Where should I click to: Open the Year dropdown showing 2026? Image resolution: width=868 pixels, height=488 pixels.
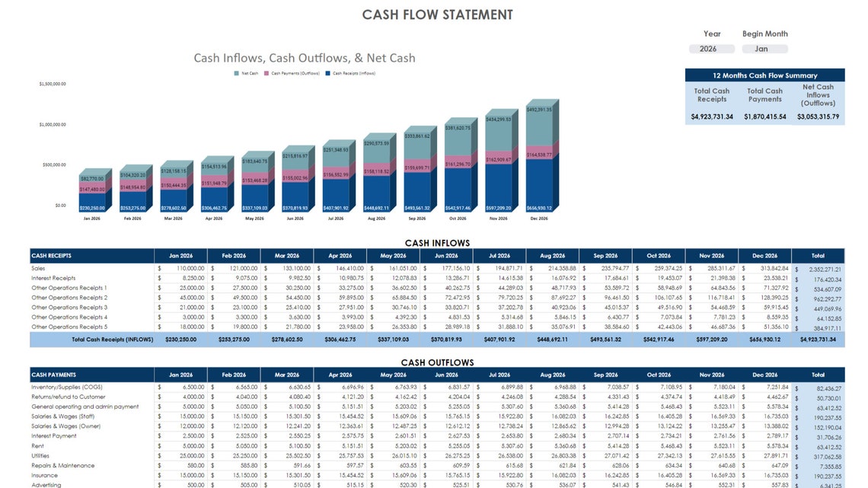pyautogui.click(x=710, y=48)
